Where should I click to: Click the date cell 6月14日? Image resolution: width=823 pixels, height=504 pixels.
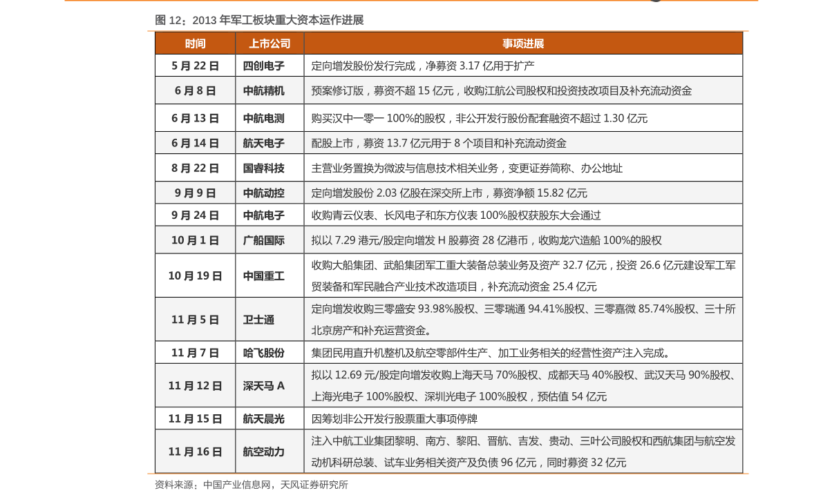coord(196,143)
